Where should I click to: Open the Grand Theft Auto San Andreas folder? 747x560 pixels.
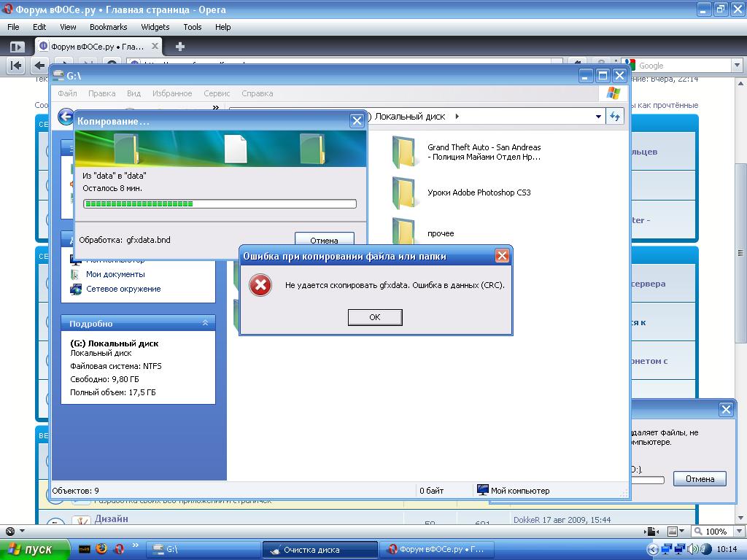pos(405,152)
